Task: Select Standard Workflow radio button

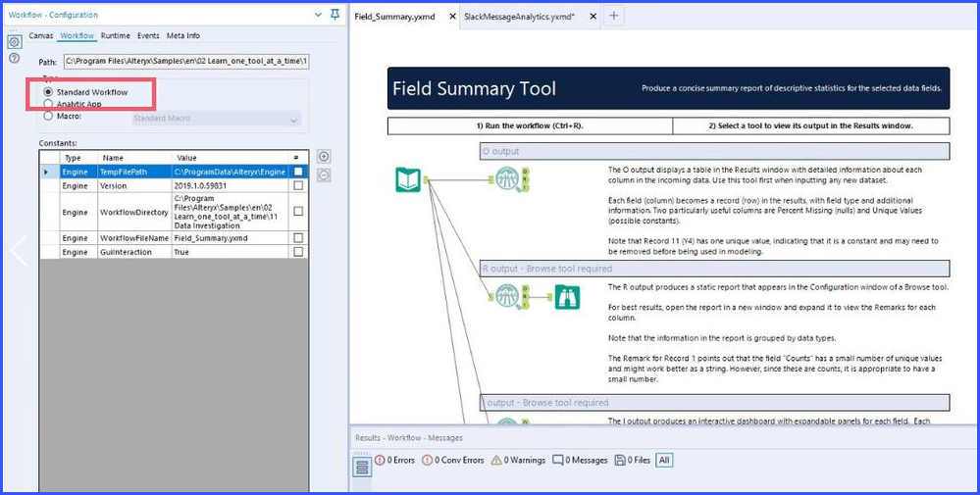Action: point(48,92)
